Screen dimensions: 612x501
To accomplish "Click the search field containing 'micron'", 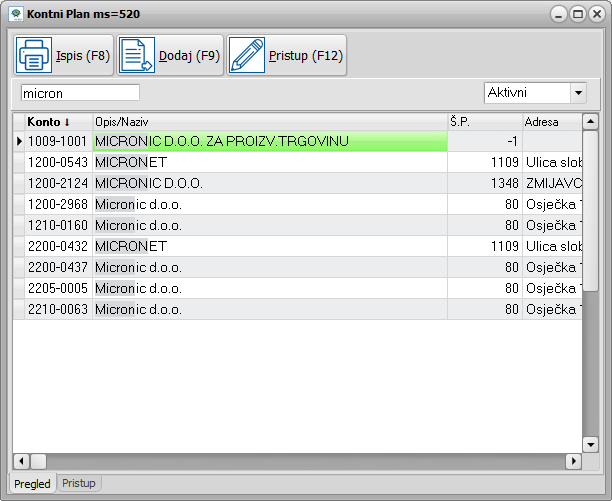I will click(80, 93).
